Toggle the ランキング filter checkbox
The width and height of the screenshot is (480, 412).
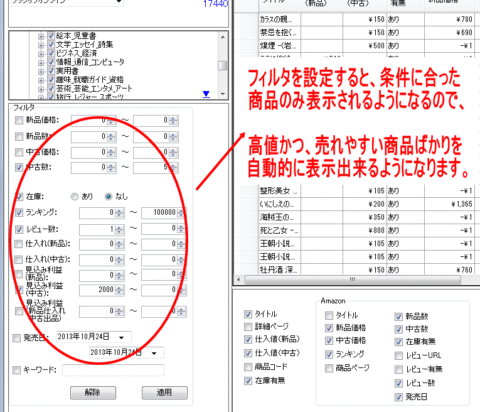click(x=19, y=212)
